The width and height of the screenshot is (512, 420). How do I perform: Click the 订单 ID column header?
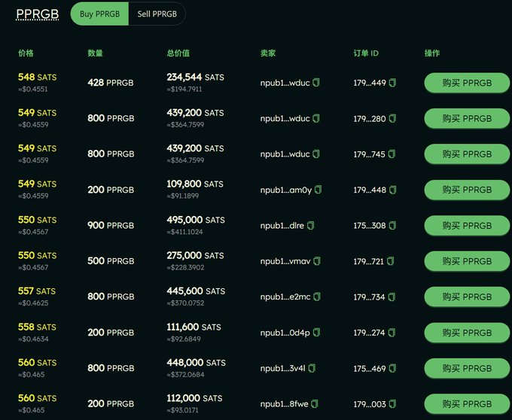(366, 53)
